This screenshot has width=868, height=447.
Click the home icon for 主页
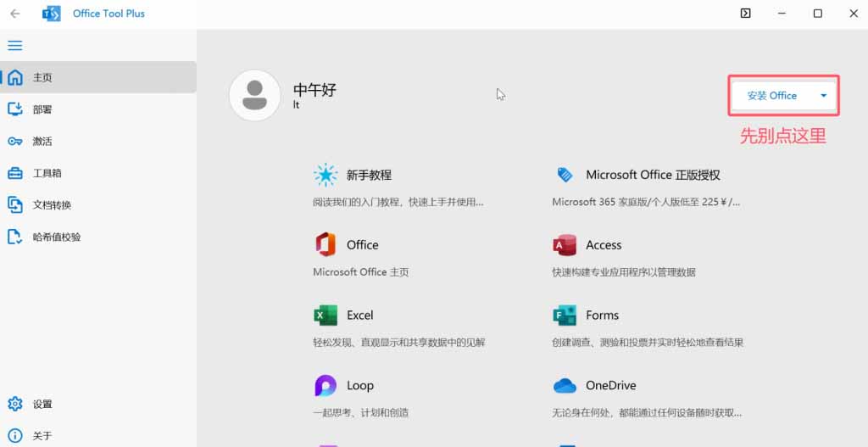click(15, 77)
